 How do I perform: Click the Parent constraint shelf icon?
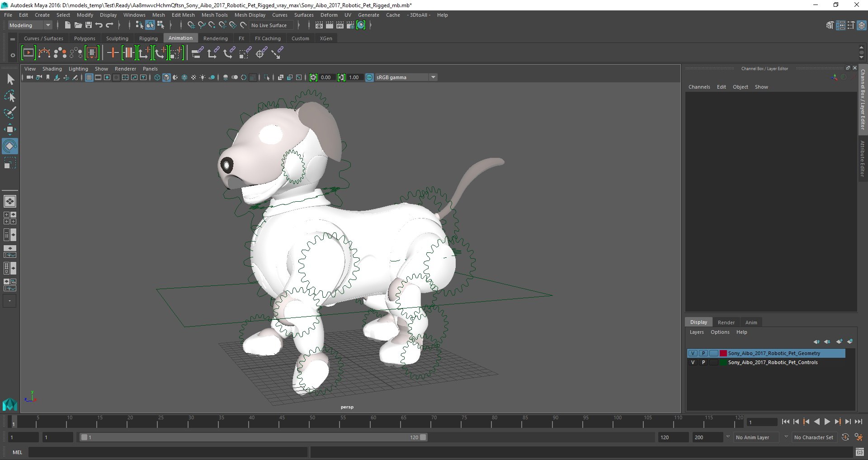coord(197,53)
